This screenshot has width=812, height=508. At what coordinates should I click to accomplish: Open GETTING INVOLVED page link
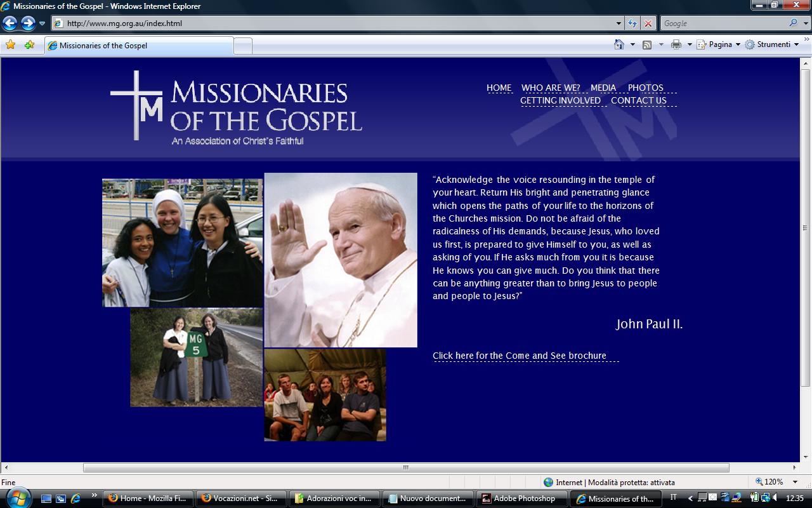tap(560, 100)
